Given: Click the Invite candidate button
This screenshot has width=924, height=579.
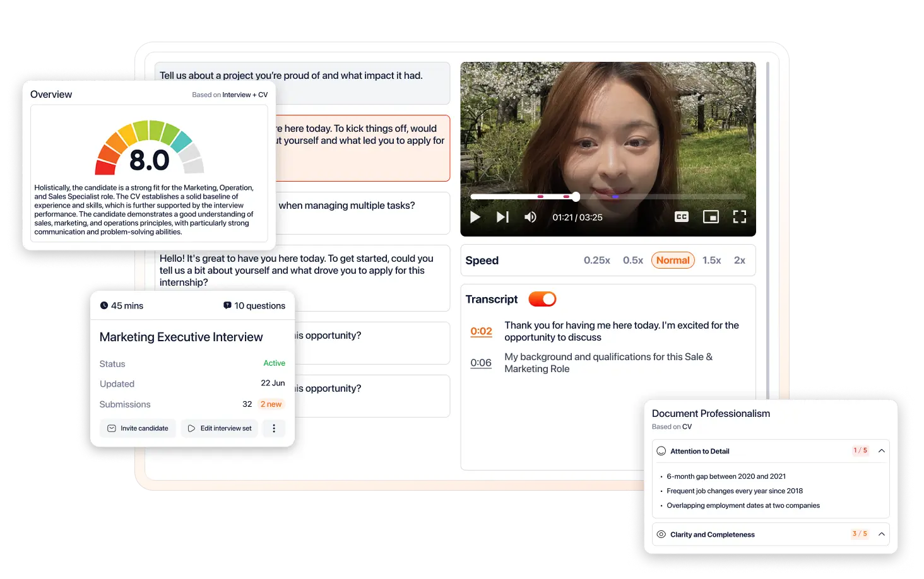Looking at the screenshot, I should click(x=138, y=428).
